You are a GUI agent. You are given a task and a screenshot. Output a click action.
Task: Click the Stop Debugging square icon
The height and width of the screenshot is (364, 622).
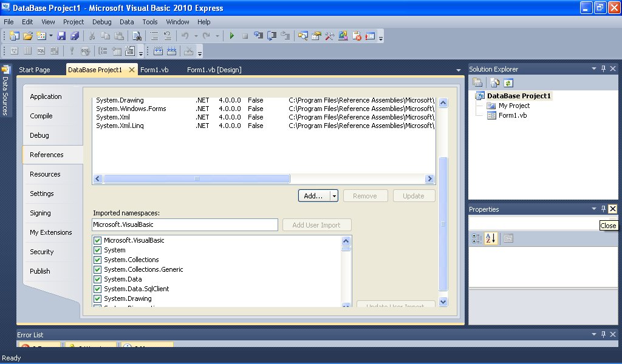[245, 36]
